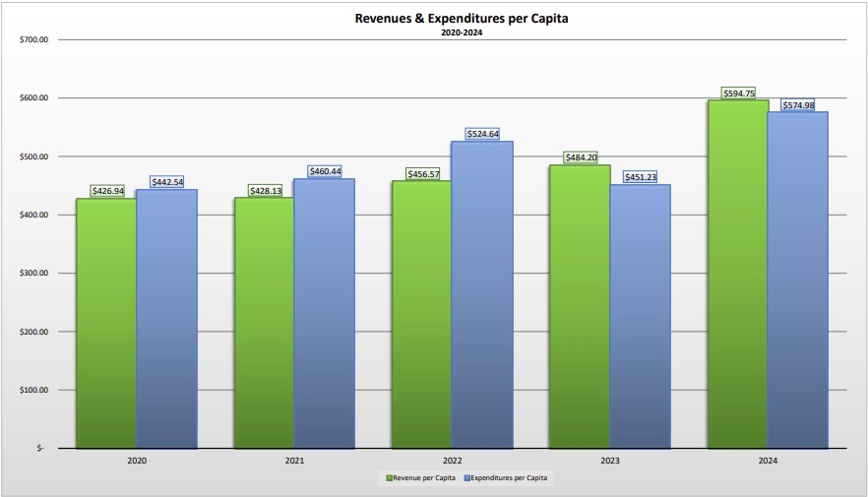This screenshot has height=497, width=868.
Task: Click the 2020 green revenue bar
Action: [x=106, y=323]
